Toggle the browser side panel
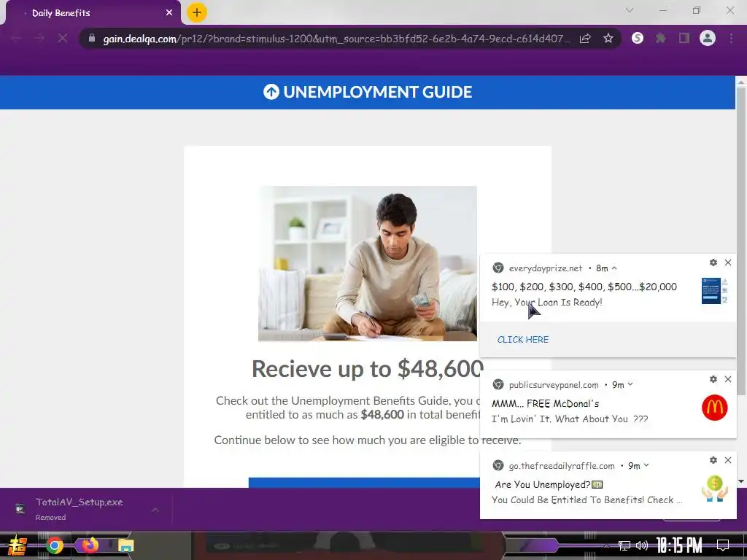The height and width of the screenshot is (560, 747). coord(684,38)
